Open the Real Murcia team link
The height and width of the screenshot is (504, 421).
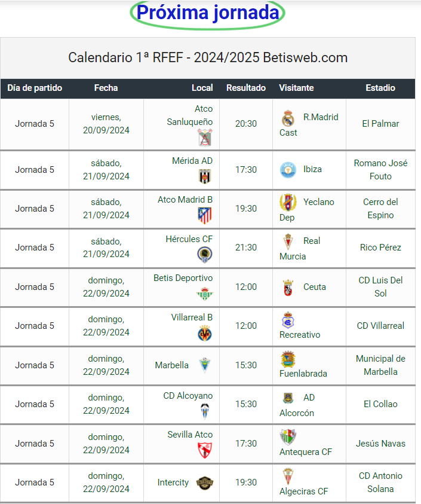pyautogui.click(x=300, y=249)
